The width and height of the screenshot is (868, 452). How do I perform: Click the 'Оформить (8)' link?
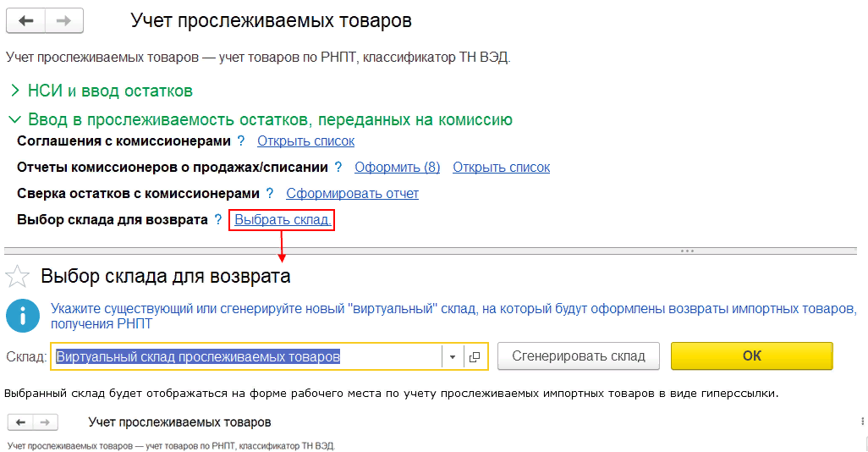[x=397, y=168]
